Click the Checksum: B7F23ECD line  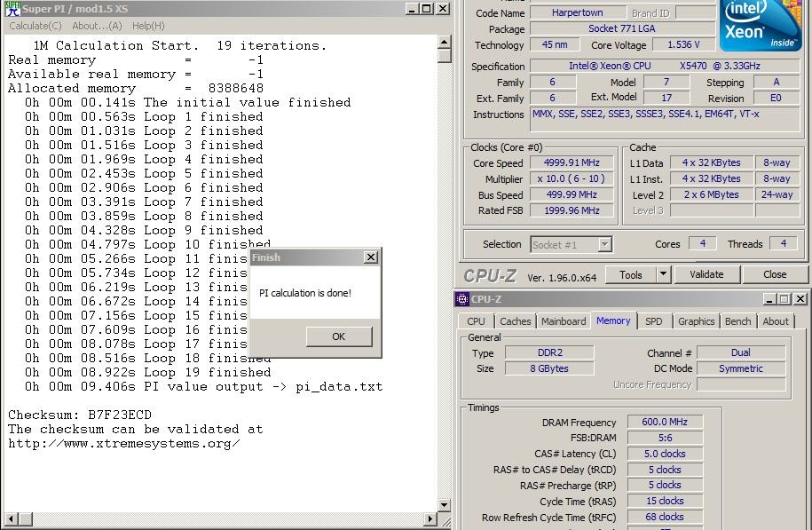coord(80,415)
